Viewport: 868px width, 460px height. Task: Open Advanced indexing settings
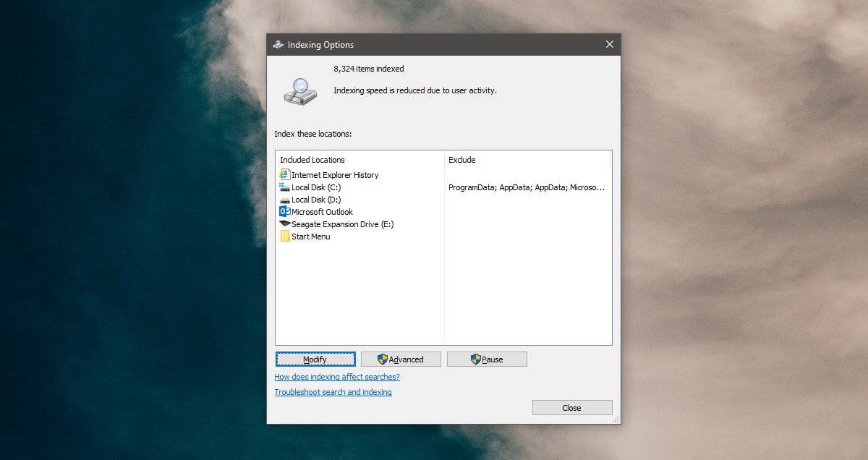[x=401, y=359]
